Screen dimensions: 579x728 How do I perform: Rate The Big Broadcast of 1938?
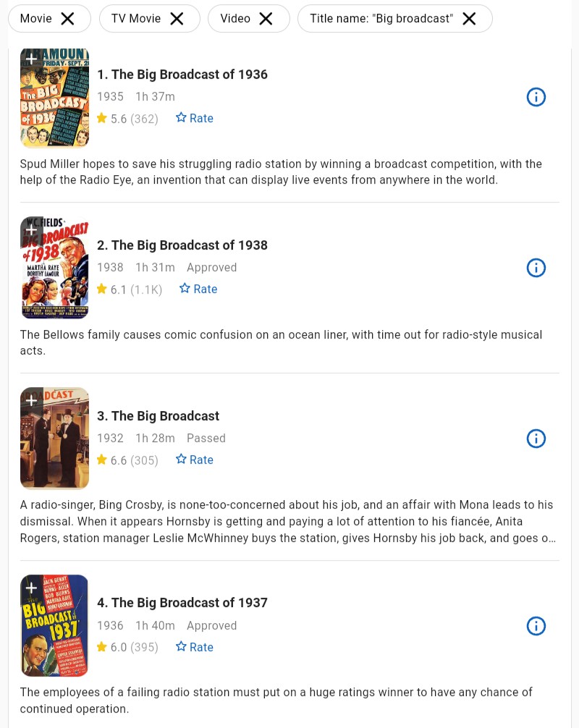(x=198, y=289)
